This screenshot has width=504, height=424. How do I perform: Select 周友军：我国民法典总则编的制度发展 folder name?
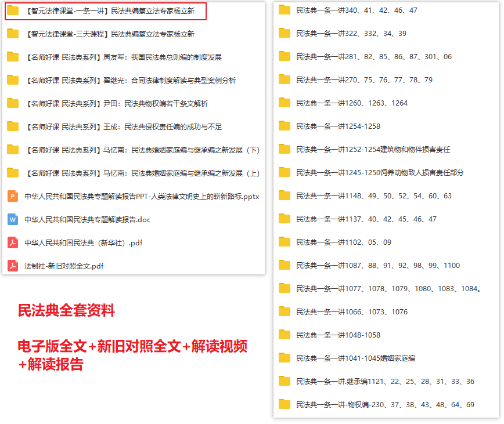pos(124,57)
